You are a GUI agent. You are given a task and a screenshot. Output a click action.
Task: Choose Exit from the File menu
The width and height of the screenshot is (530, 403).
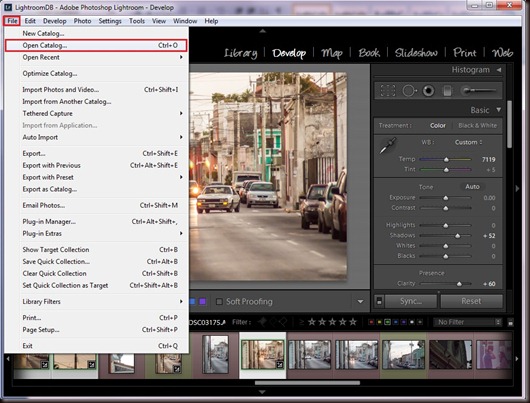[96, 346]
